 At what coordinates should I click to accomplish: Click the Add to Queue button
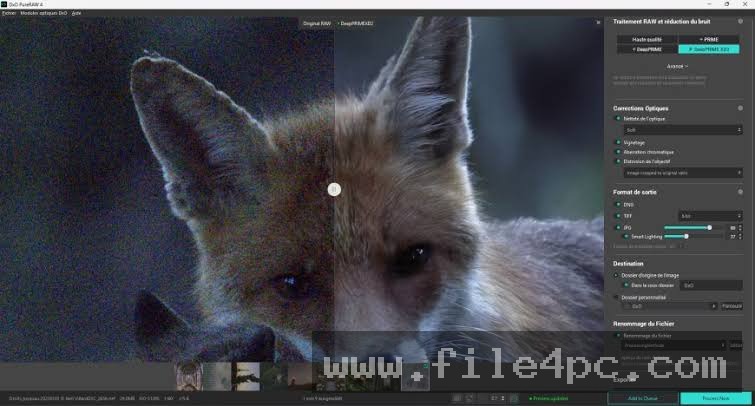[643, 398]
